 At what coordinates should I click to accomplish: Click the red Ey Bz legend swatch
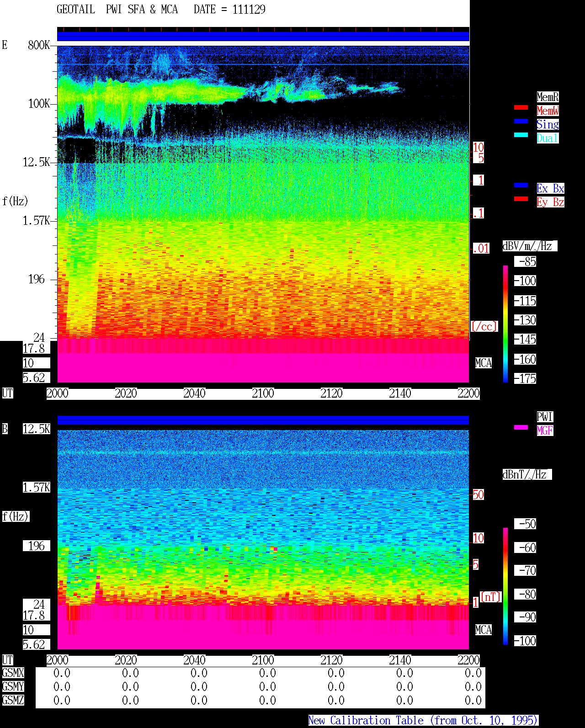521,199
